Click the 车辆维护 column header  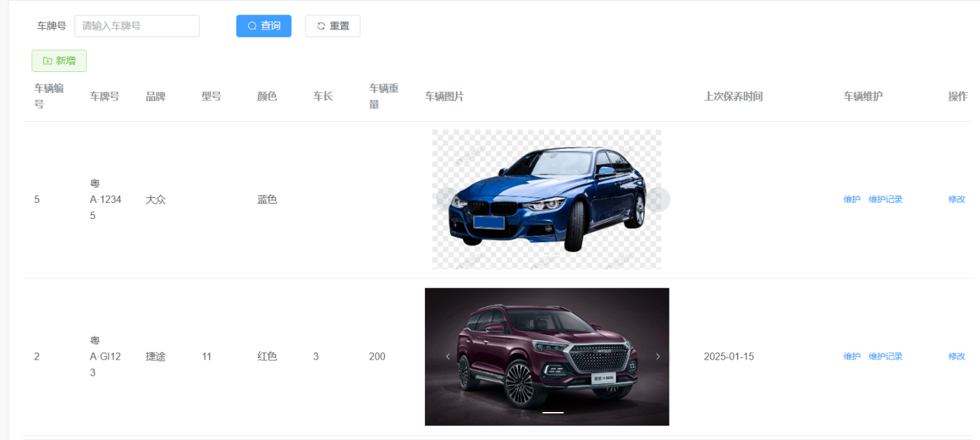click(863, 97)
